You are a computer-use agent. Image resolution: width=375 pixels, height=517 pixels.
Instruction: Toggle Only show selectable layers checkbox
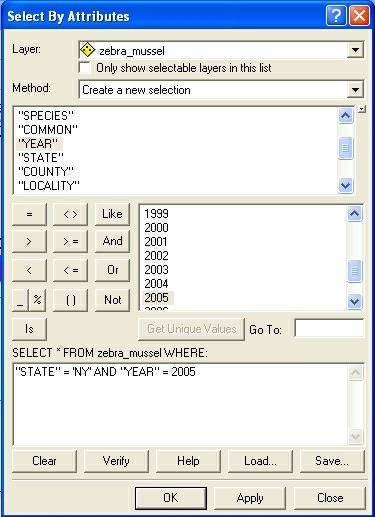click(x=84, y=68)
